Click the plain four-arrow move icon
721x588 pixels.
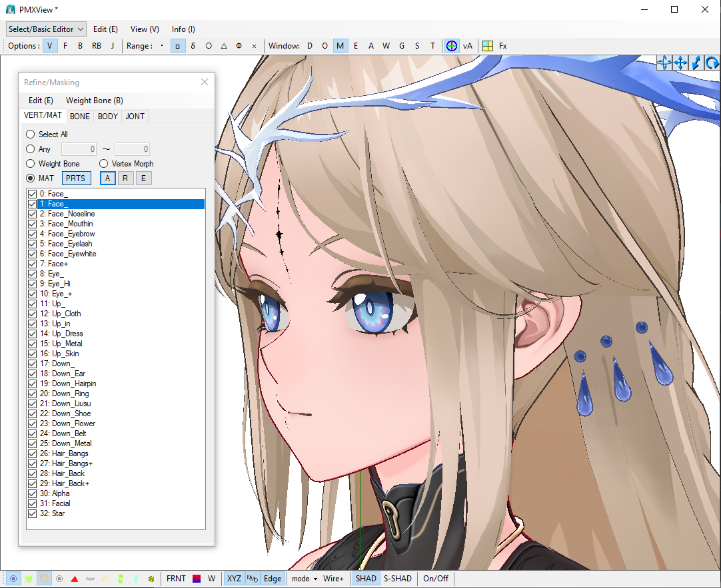(x=680, y=63)
